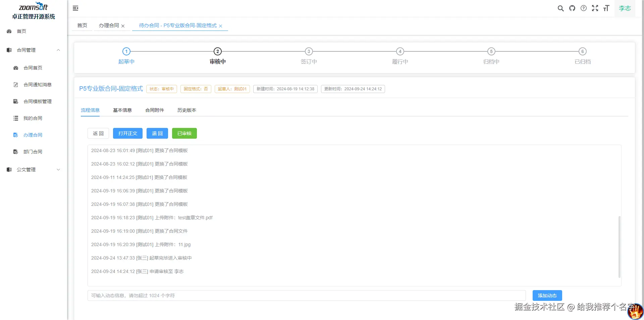Click the 更新时间 tag
644x320 pixels.
353,89
